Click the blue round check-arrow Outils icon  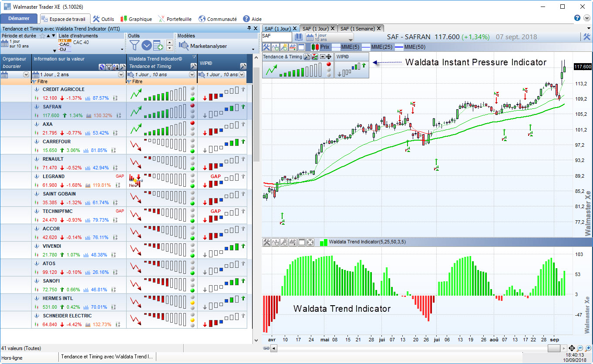147,45
